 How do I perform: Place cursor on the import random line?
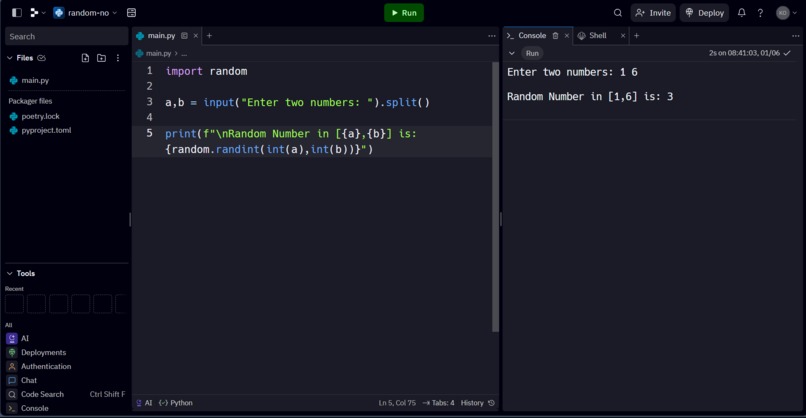point(206,71)
